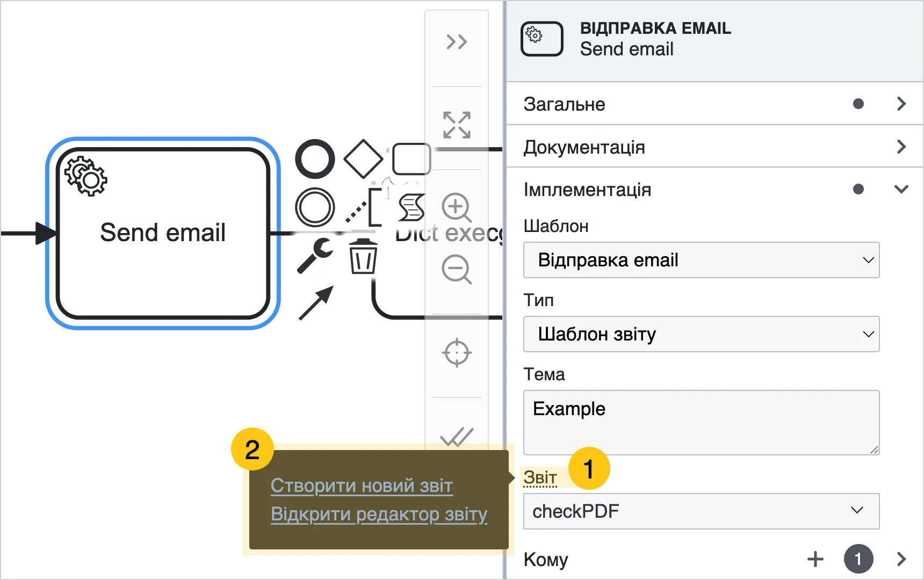Delete element with trash can icon
The height and width of the screenshot is (580, 924).
click(363, 256)
